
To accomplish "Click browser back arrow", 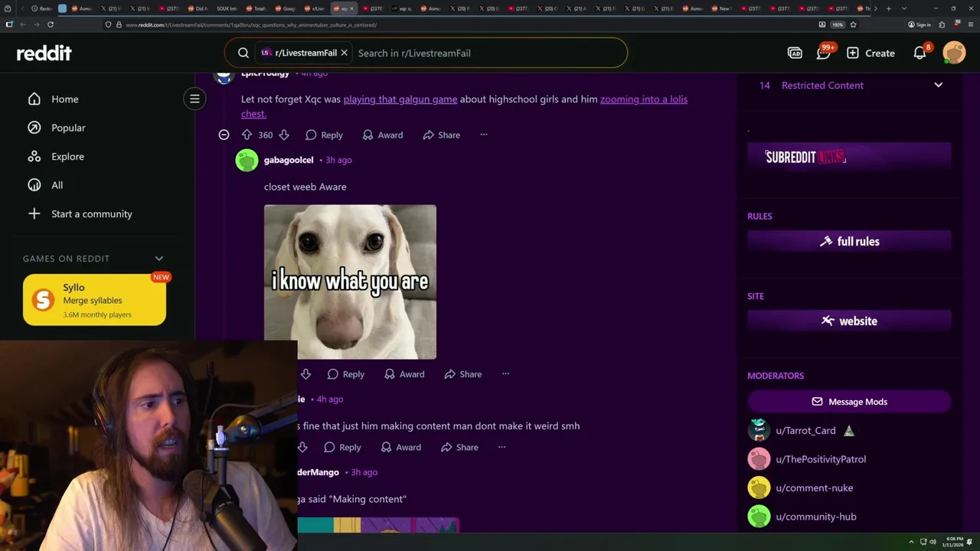I will click(x=23, y=24).
